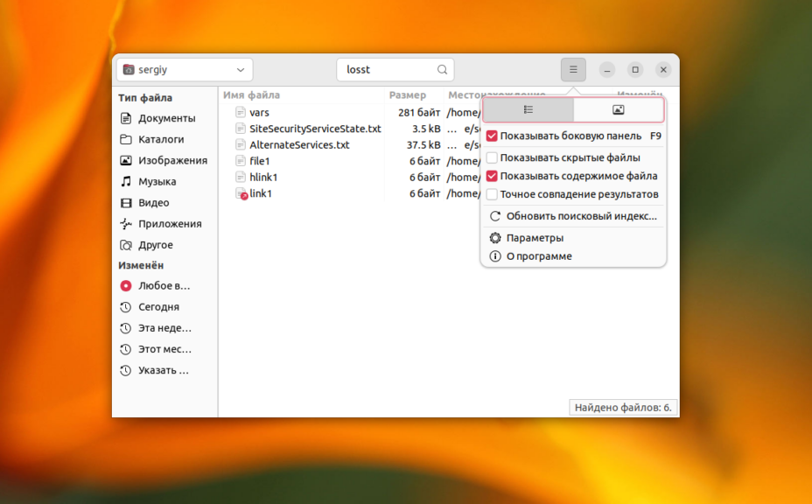Select Приложения in the sidebar
The height and width of the screenshot is (504, 812).
(x=169, y=224)
